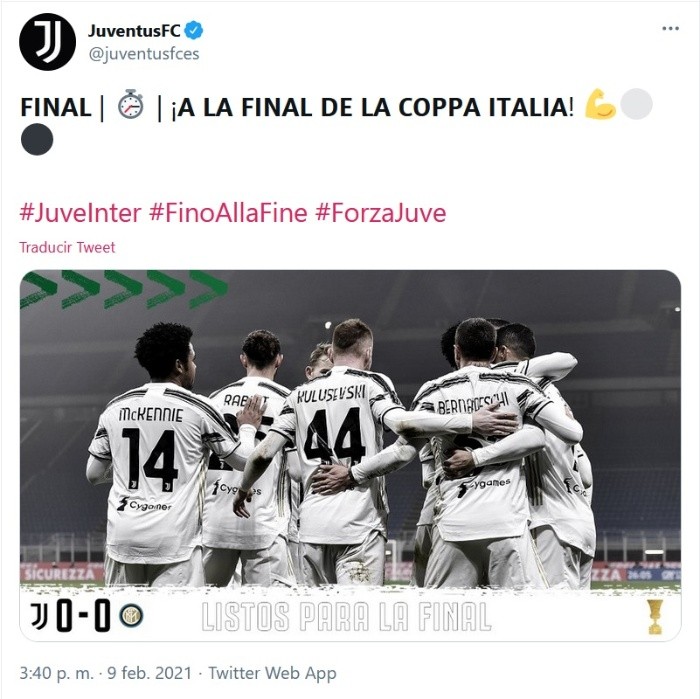Select the #ForzaJuve hashtag
700x699 pixels.
tap(380, 212)
